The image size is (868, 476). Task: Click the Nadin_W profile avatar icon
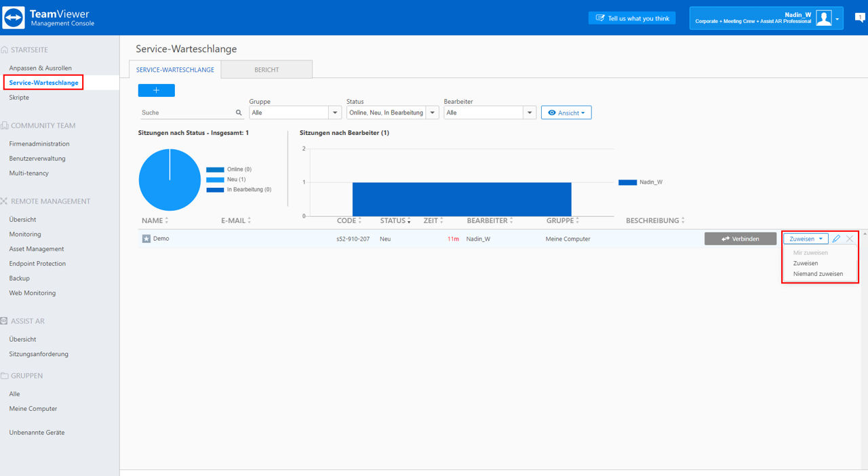(x=824, y=18)
